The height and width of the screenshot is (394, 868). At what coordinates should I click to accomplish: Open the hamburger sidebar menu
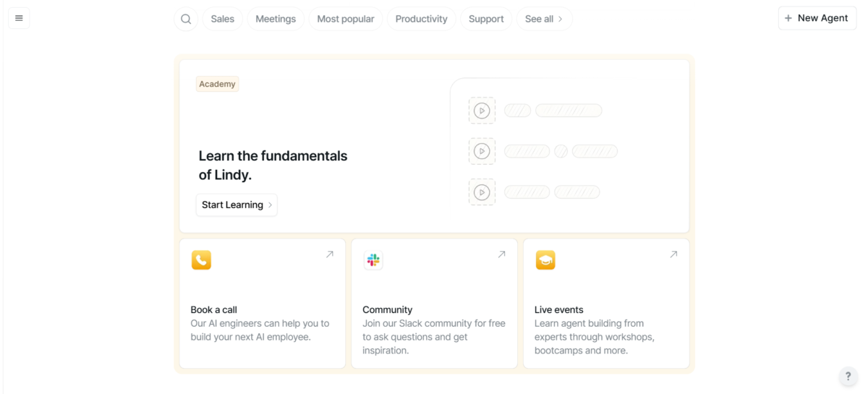(19, 18)
